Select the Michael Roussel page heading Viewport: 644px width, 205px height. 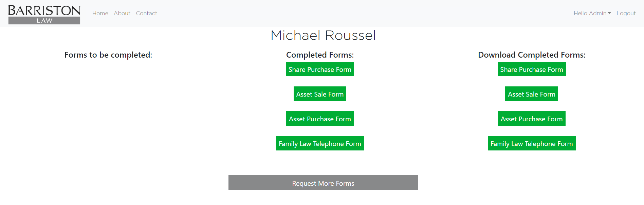[323, 35]
